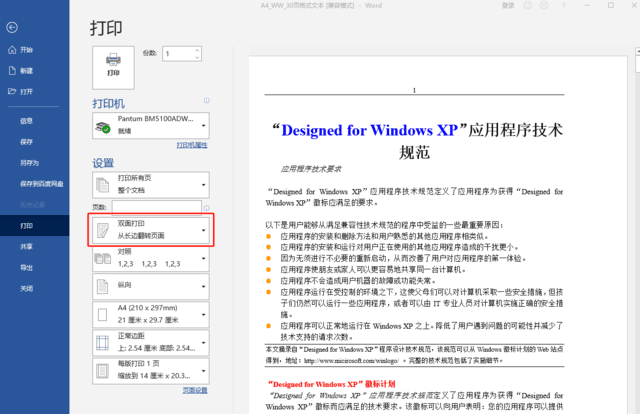Click the smiley feedback icon in title bar
Image resolution: width=640 pixels, height=414 pixels.
pyautogui.click(x=528, y=5)
